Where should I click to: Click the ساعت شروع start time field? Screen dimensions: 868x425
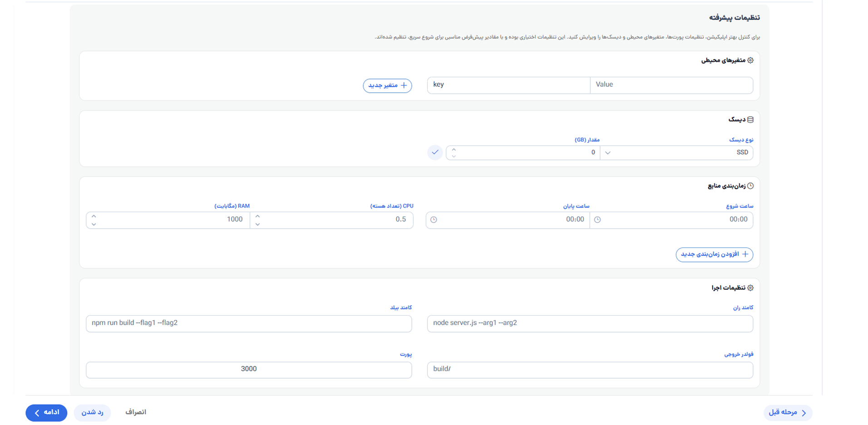(671, 220)
